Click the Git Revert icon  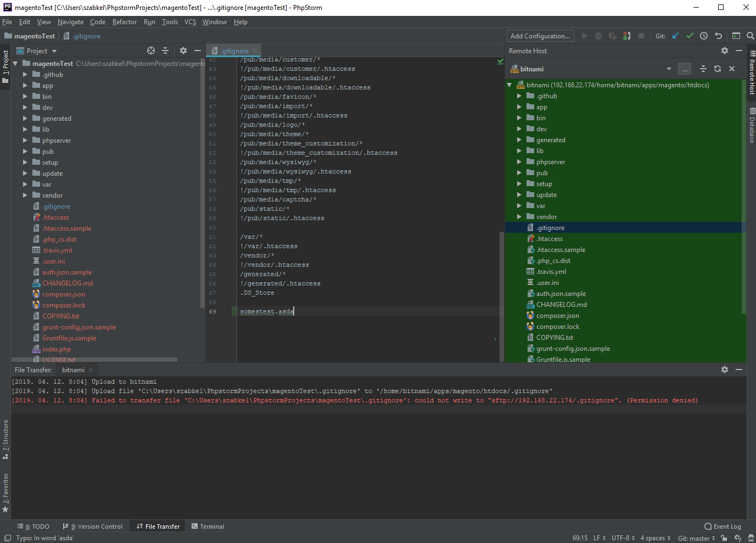718,36
